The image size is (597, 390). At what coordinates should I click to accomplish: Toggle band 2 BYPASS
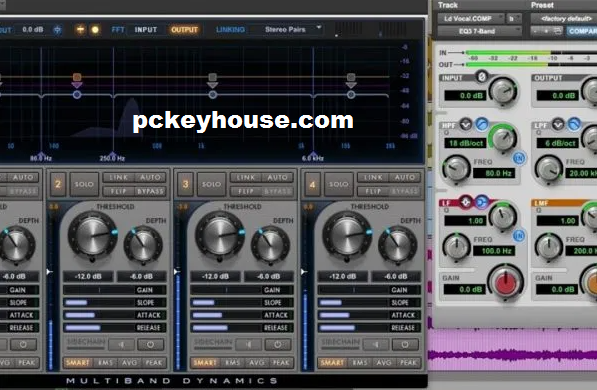point(150,191)
